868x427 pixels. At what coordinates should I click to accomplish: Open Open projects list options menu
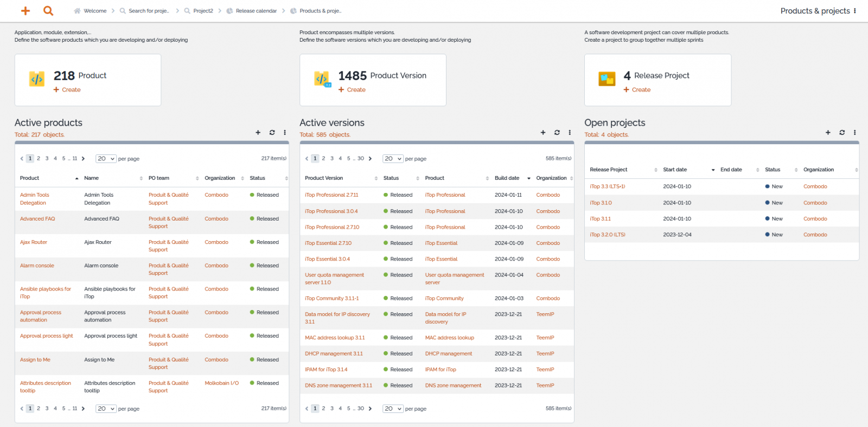point(854,132)
